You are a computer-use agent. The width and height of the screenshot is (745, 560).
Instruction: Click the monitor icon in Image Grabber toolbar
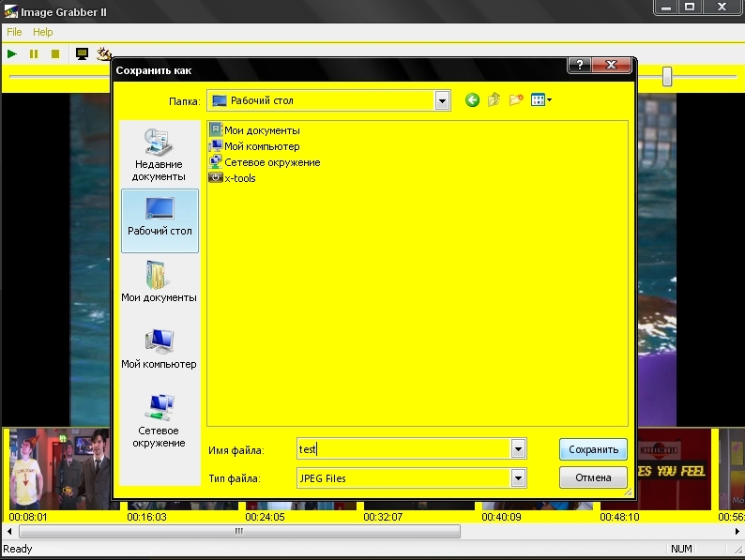click(82, 54)
